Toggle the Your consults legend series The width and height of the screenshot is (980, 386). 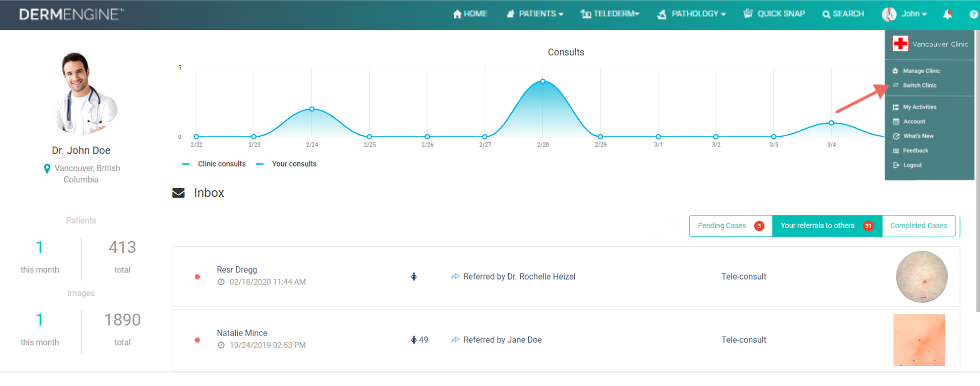286,164
